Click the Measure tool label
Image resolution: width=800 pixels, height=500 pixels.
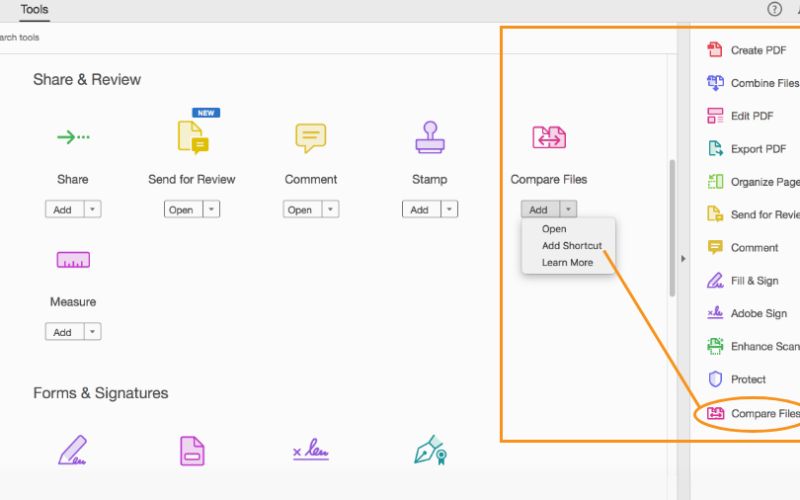[x=73, y=302]
